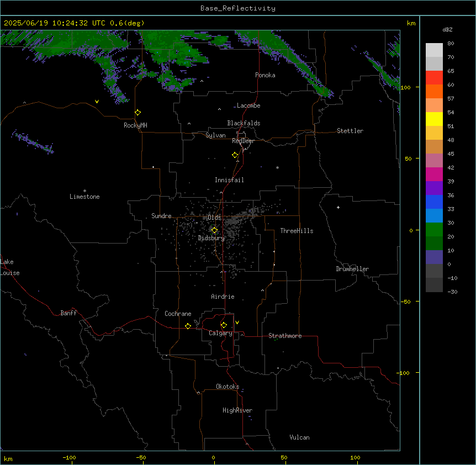Click the Sundre town label
The height and width of the screenshot is (465, 476).
161,216
